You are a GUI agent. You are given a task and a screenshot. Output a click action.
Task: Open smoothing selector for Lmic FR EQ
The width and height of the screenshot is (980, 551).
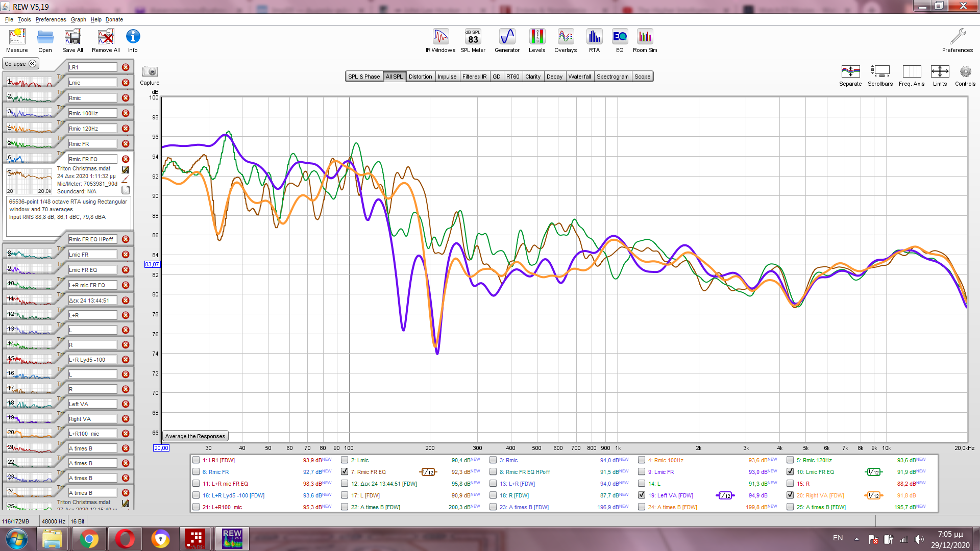873,472
